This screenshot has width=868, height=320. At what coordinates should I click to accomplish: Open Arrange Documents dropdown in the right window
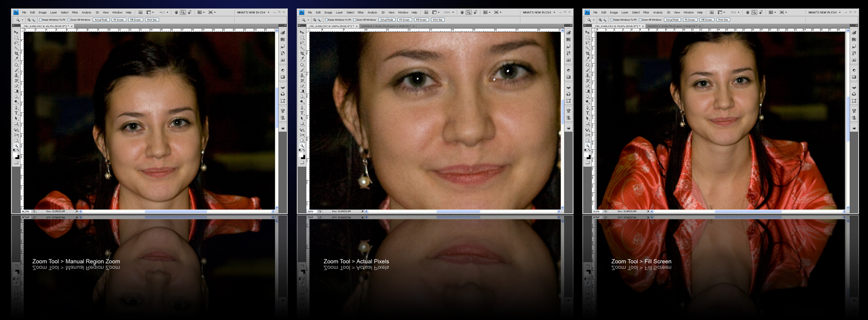tap(772, 12)
